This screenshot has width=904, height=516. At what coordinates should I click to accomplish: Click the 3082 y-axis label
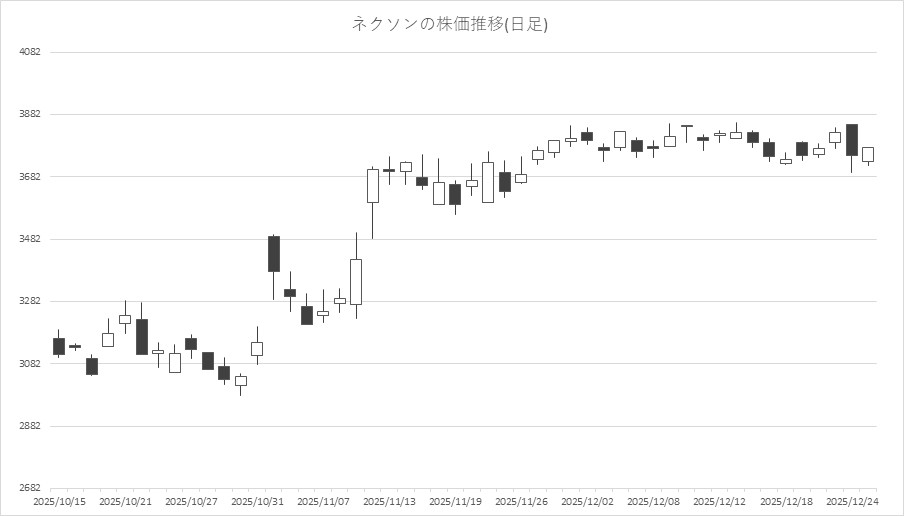click(30, 364)
